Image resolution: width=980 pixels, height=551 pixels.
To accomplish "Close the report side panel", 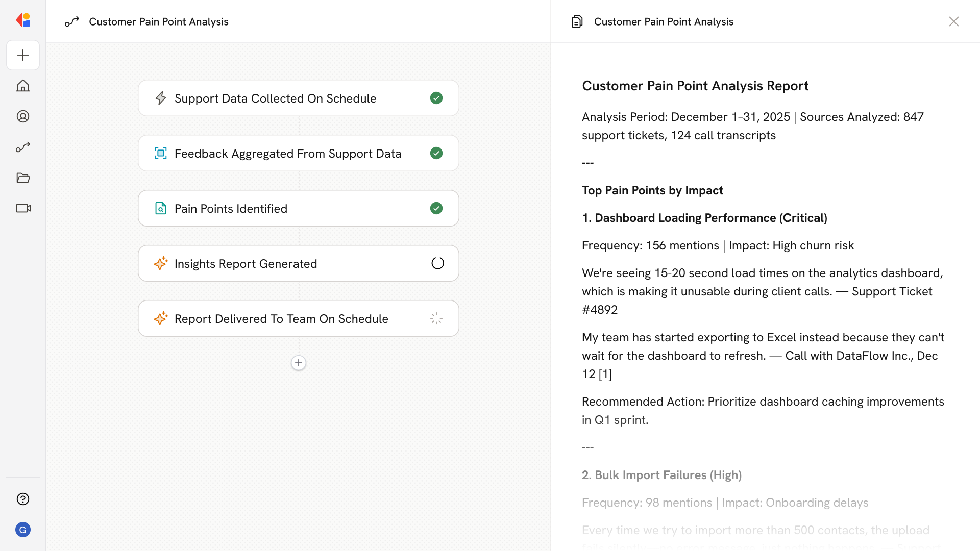I will [953, 21].
